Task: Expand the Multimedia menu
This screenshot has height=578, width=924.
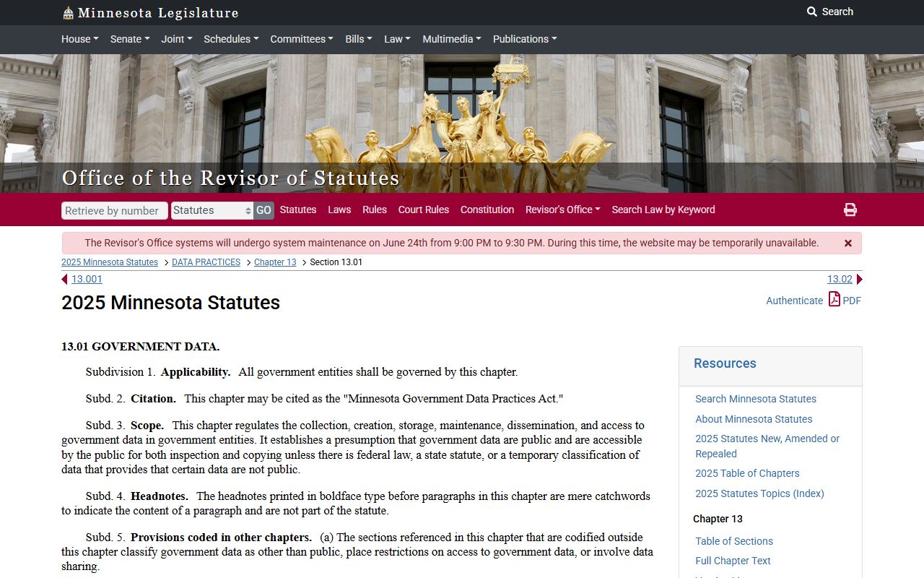Action: click(x=452, y=39)
